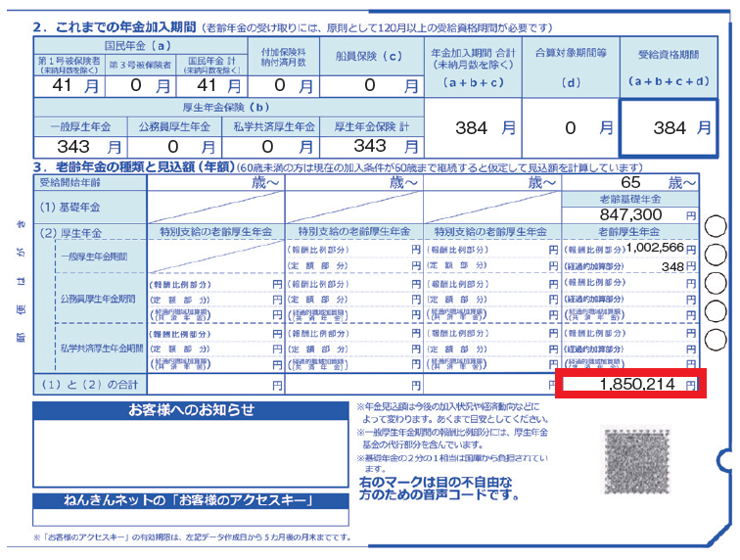Select the '船員保険 (c)' header
Screen dimensions: 740x560
click(x=371, y=56)
